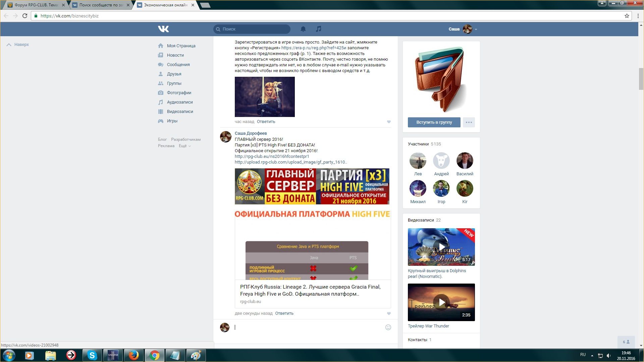Click the Chrome address bar URL
The height and width of the screenshot is (362, 644).
click(69, 16)
